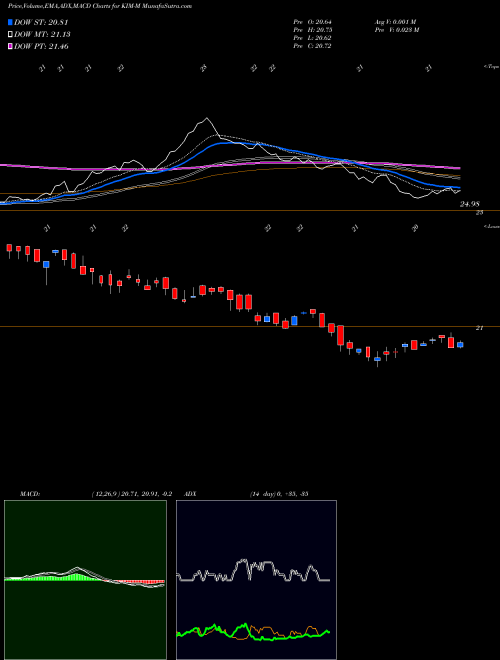Image resolution: width=500 pixels, height=660 pixels.
Task: Open the dark blue ADX indicator panel
Action: coord(256,580)
